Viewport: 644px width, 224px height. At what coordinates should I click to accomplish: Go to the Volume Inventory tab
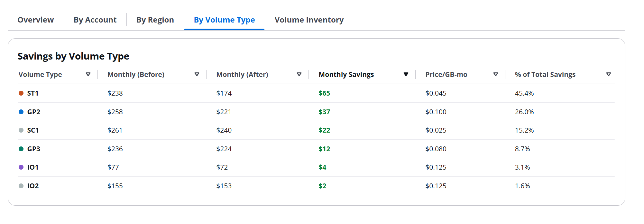[309, 20]
